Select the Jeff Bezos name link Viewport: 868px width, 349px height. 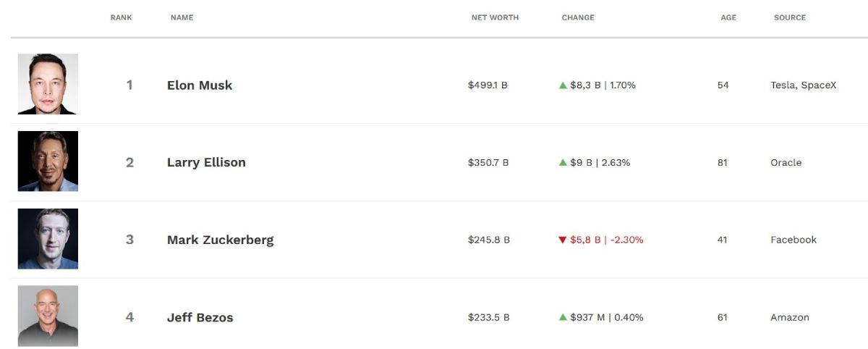coord(200,317)
